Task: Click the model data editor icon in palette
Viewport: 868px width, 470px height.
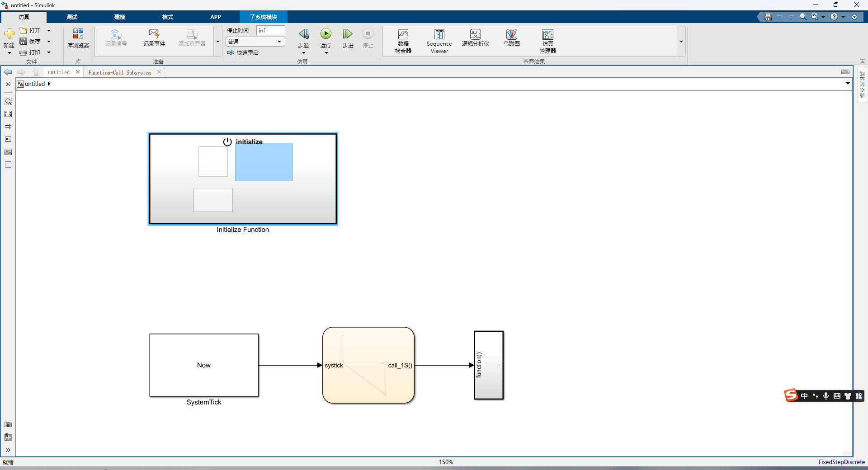Action: tap(8, 437)
